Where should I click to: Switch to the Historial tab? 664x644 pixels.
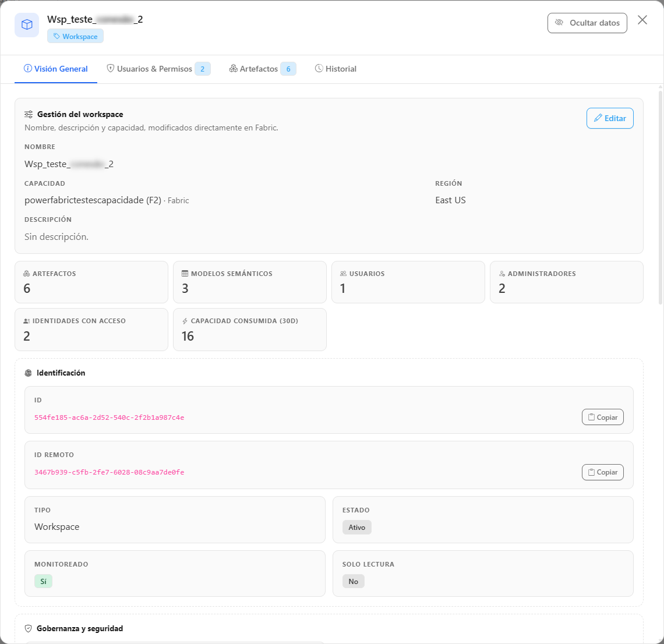click(336, 69)
